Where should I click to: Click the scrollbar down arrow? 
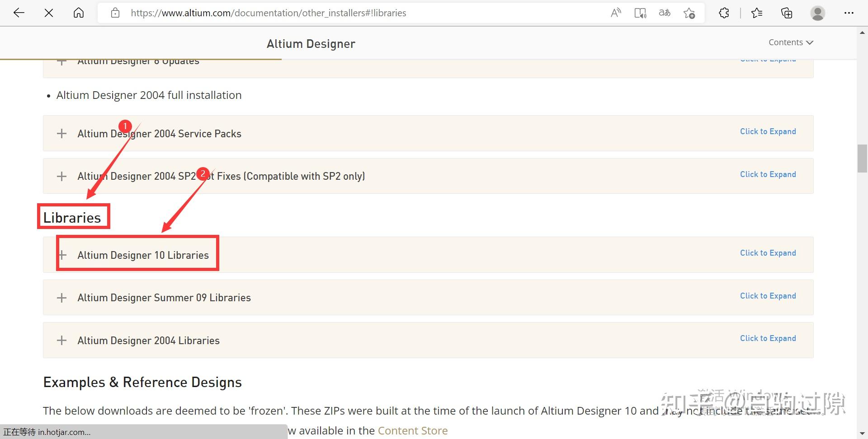click(x=862, y=434)
